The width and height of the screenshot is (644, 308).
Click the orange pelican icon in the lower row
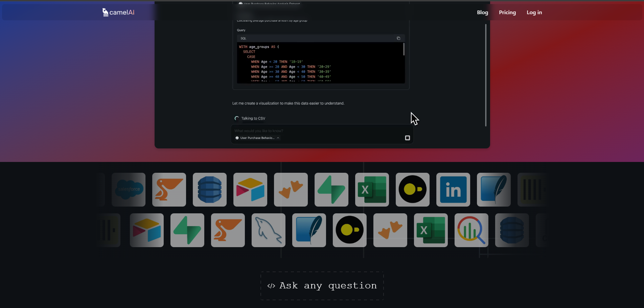[228, 230]
